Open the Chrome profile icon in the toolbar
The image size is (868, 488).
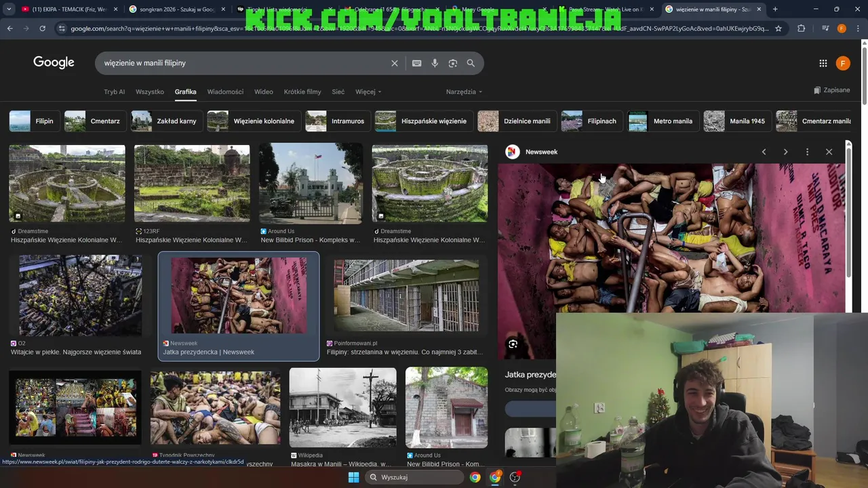pyautogui.click(x=842, y=28)
